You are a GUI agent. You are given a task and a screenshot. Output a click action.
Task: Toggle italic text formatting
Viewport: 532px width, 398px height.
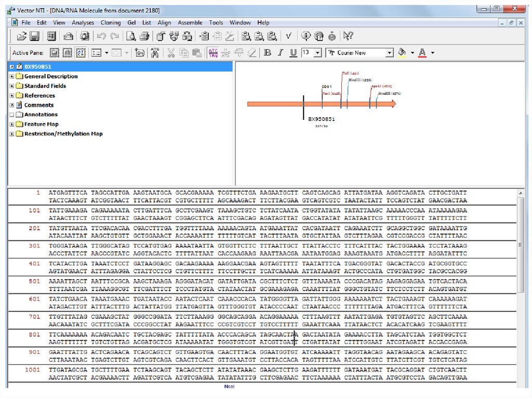(280, 53)
